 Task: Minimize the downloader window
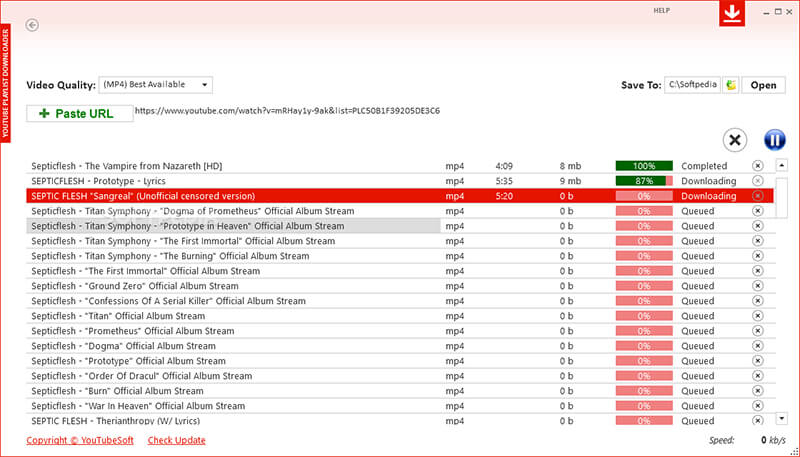coord(766,12)
